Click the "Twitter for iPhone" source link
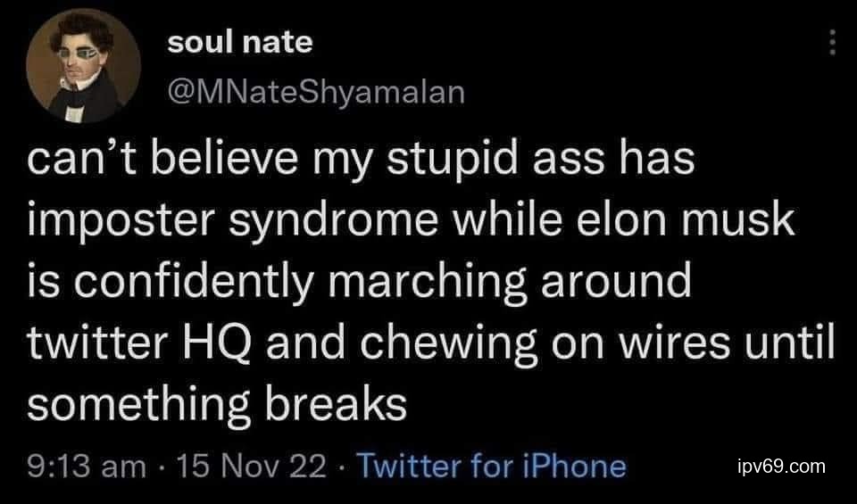Viewport: 857px width, 504px height. click(491, 465)
